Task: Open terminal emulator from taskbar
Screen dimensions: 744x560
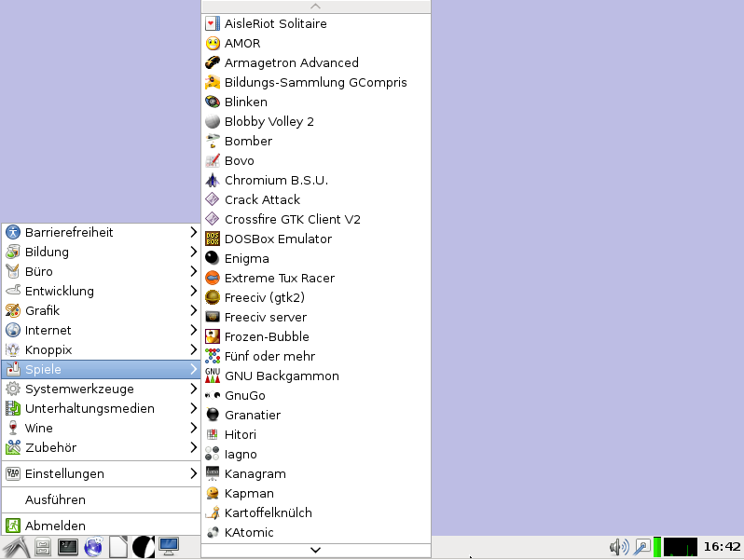Action: pyautogui.click(x=68, y=547)
